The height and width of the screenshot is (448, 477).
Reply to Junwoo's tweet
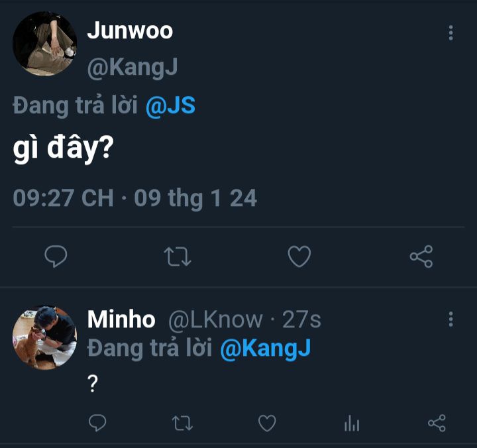coord(56,256)
